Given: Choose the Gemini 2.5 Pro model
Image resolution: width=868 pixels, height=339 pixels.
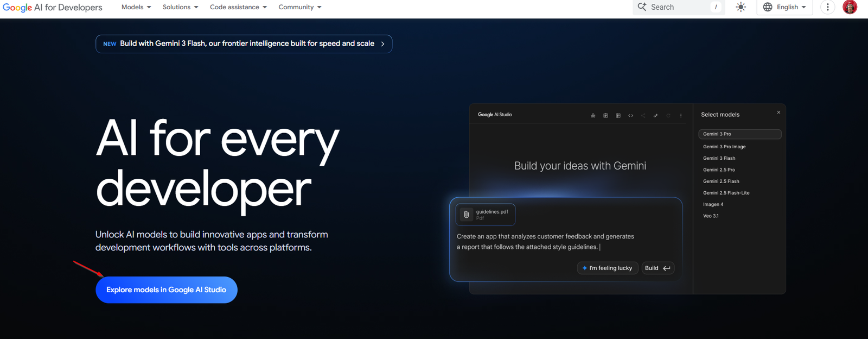Looking at the screenshot, I should pos(719,169).
